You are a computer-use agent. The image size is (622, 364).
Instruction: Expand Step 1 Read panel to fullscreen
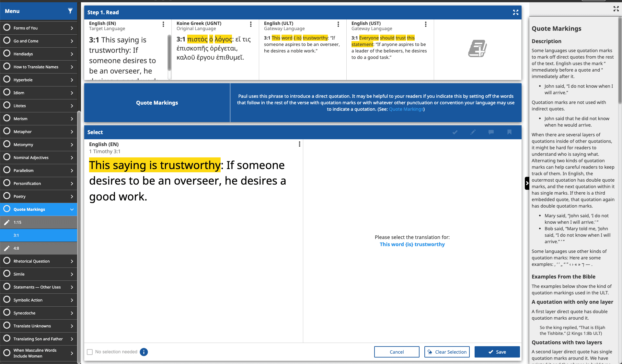pos(516,12)
